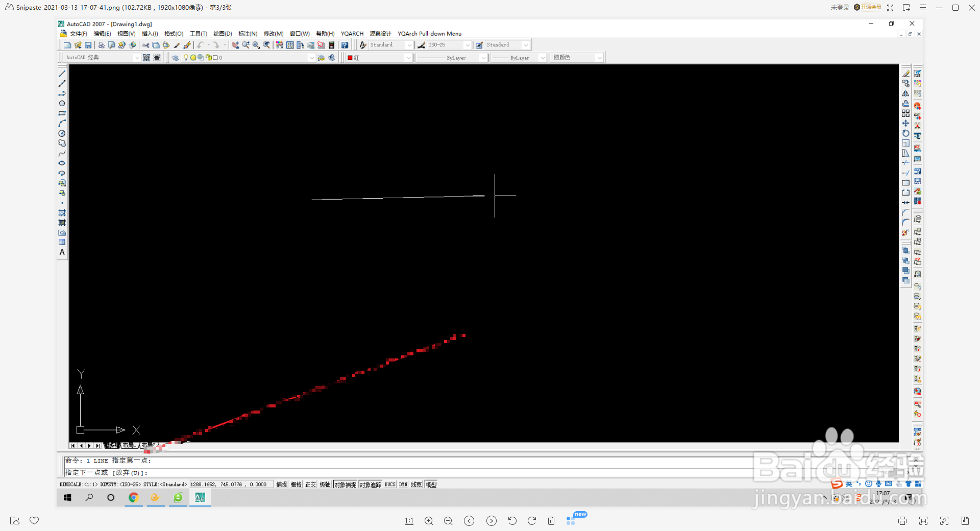Screen dimensions: 980x531
Task: Toggle 栅格 (Grid) display
Action: pyautogui.click(x=296, y=485)
